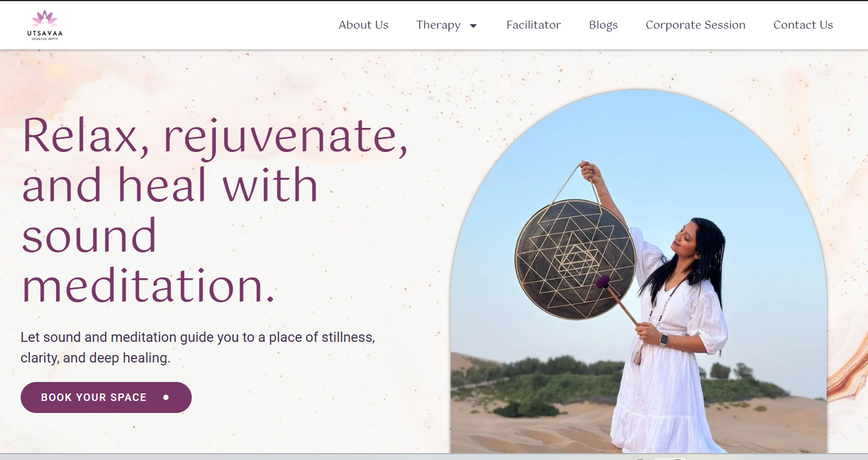
Task: Select the arched hero photo of the woman
Action: click(x=638, y=271)
